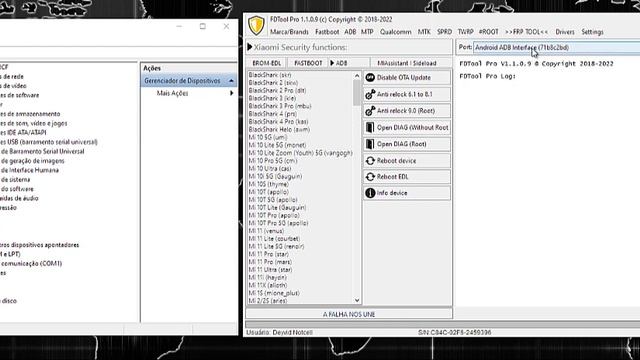Select BlackShark 4 Pro (kas)

click(278, 122)
